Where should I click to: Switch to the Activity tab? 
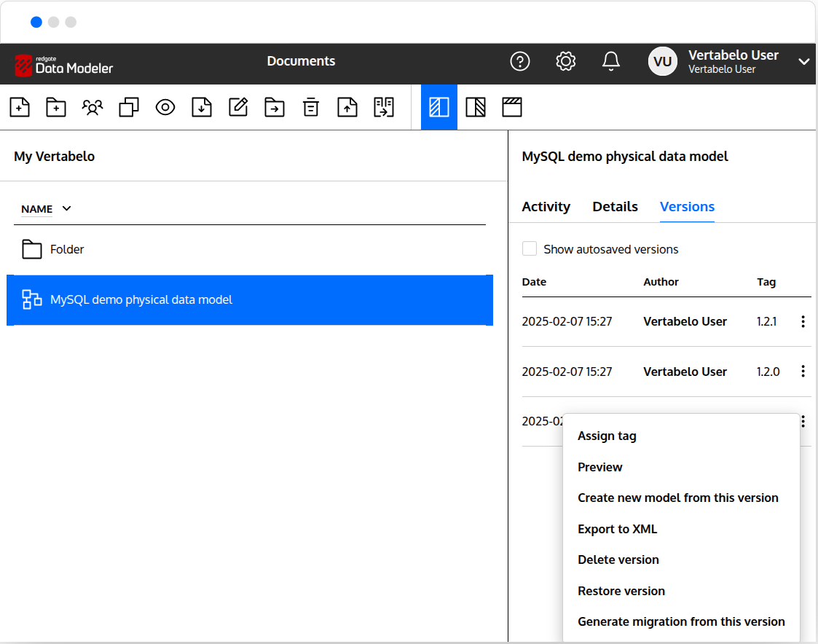(546, 207)
